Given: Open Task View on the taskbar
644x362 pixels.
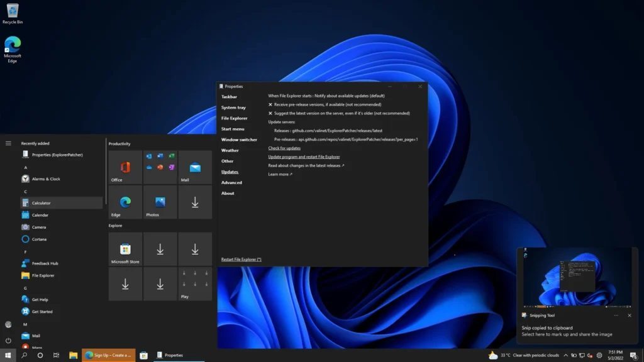Looking at the screenshot, I should point(56,356).
